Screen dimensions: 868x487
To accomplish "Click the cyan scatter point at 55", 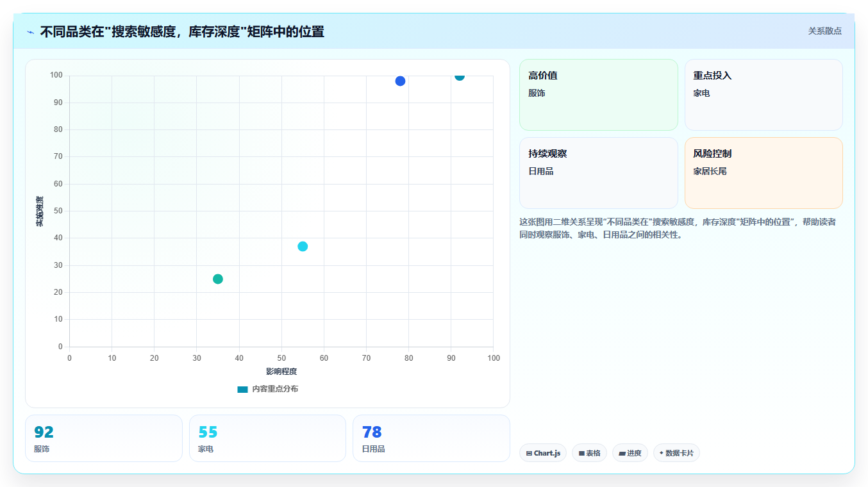I will click(x=303, y=246).
